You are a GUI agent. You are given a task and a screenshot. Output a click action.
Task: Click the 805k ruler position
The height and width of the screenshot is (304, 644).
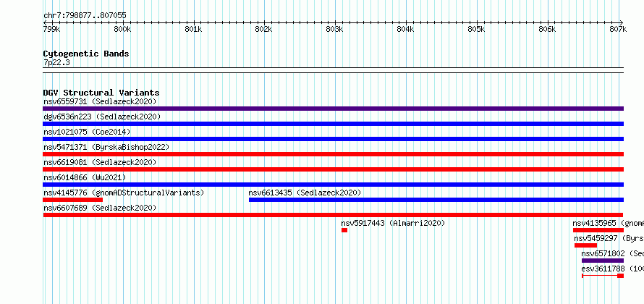[x=476, y=29]
